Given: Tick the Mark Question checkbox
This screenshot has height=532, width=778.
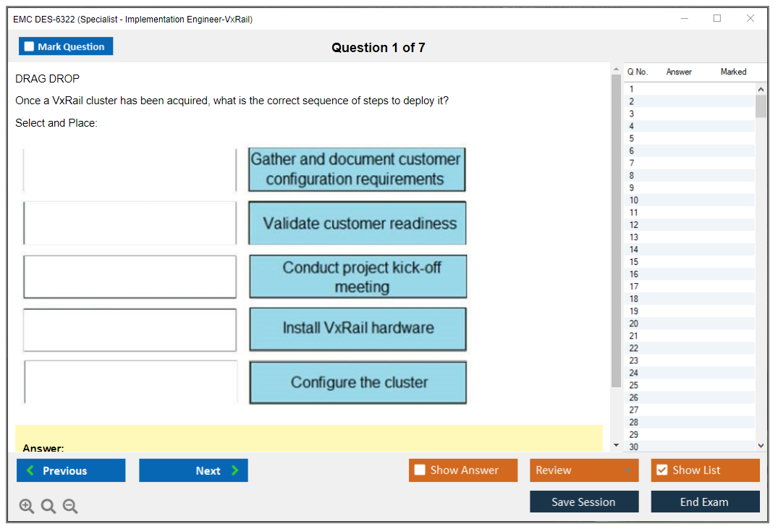Looking at the screenshot, I should tap(30, 46).
